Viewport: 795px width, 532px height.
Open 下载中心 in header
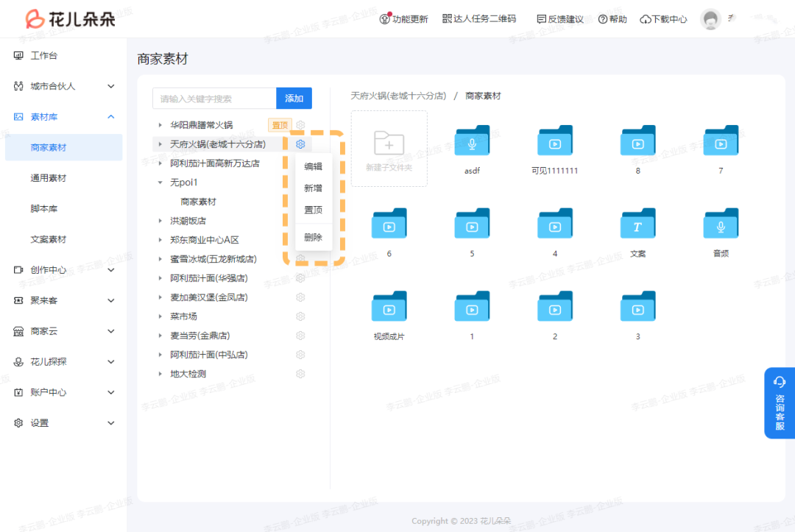tap(663, 19)
